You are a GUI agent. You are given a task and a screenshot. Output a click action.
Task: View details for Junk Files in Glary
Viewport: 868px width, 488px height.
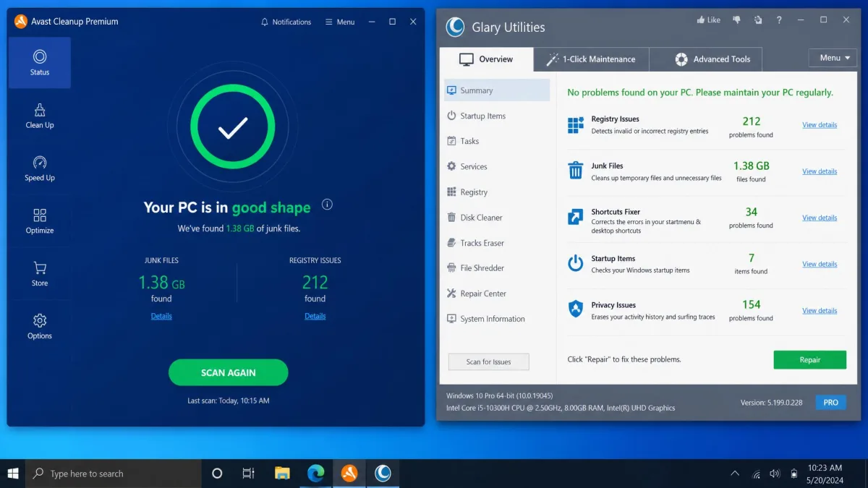pyautogui.click(x=820, y=171)
